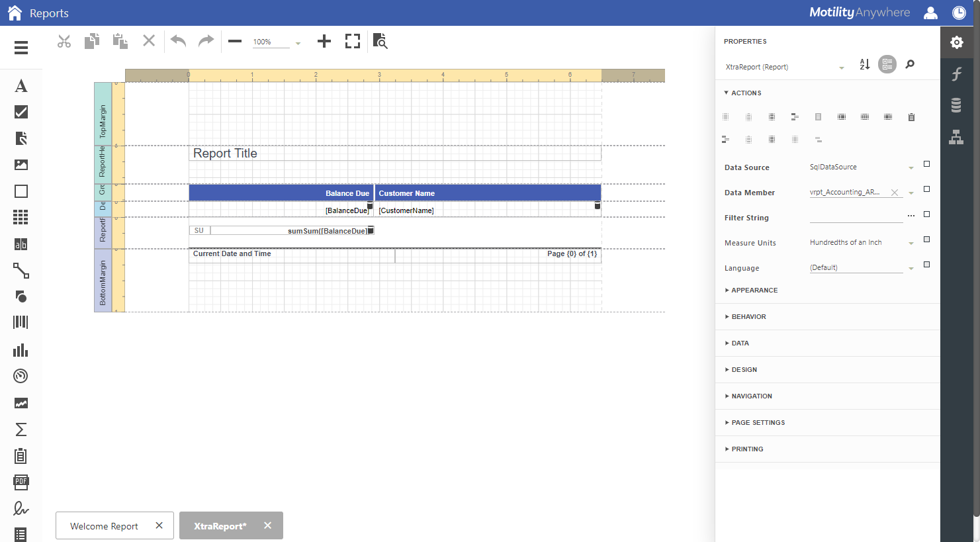
Task: Select the Sparkline control tool
Action: (21, 403)
